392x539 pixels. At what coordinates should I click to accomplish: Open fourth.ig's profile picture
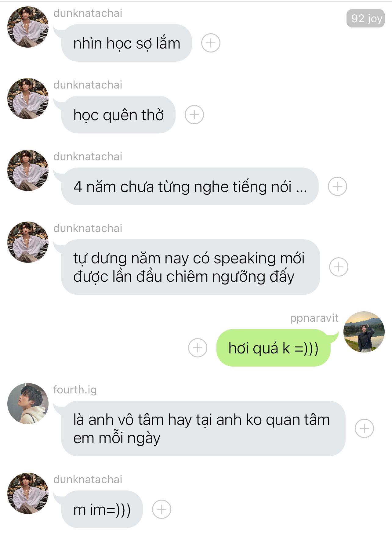[x=28, y=403]
